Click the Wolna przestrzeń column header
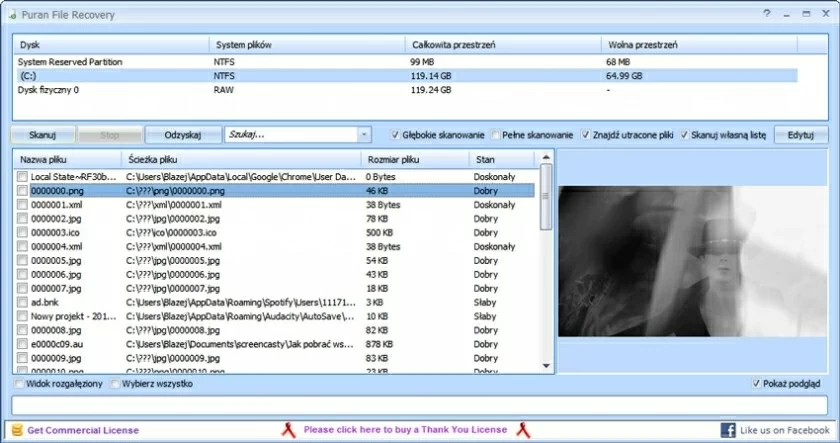 699,45
